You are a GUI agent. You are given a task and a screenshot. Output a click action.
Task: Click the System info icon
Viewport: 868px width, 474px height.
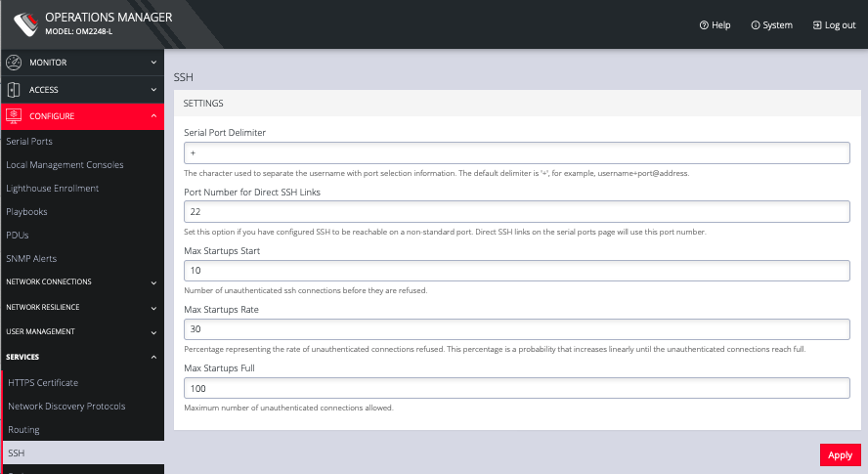point(756,25)
